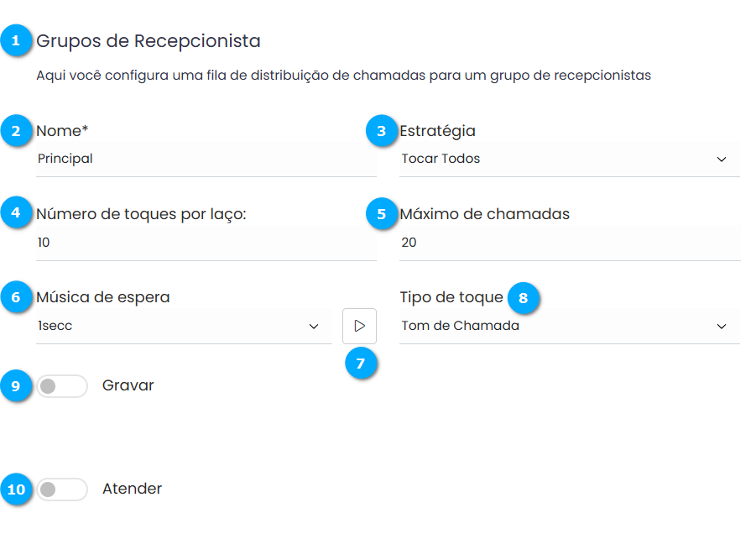Turn on the Atender toggle
This screenshot has width=756, height=534.
(62, 489)
